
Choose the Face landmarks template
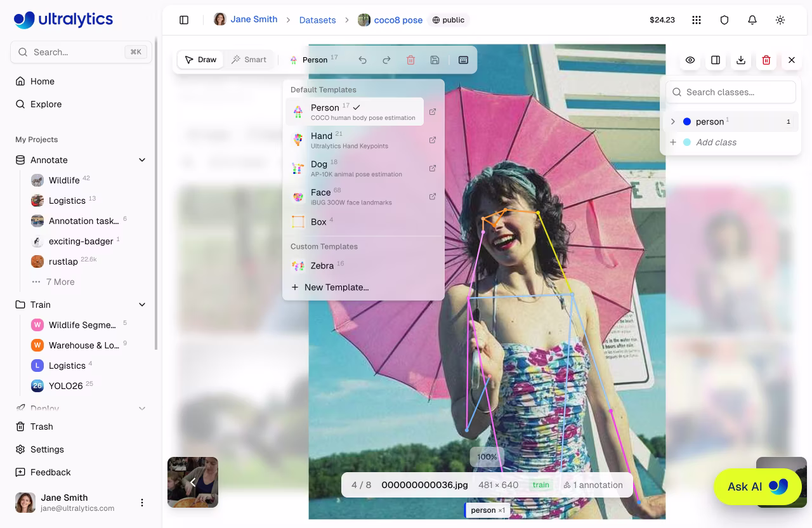(x=355, y=196)
